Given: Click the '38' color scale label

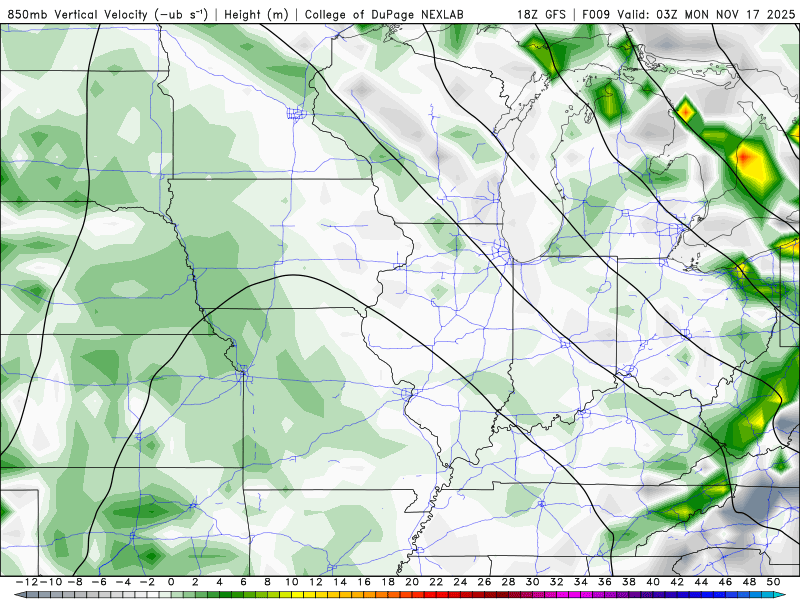Looking at the screenshot, I should (x=629, y=582).
